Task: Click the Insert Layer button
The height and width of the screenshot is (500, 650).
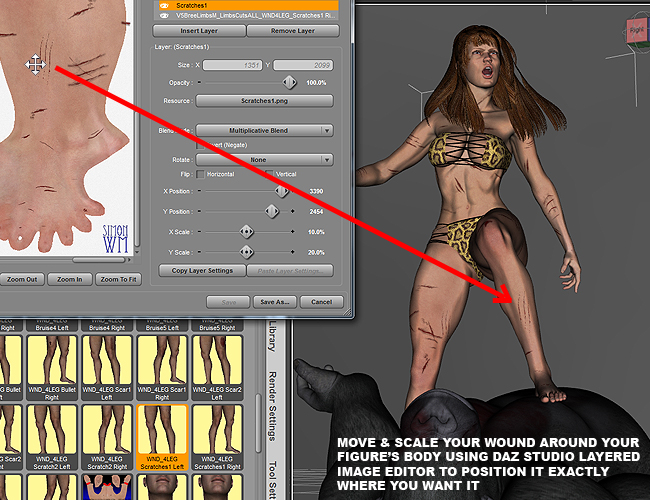Action: click(199, 31)
